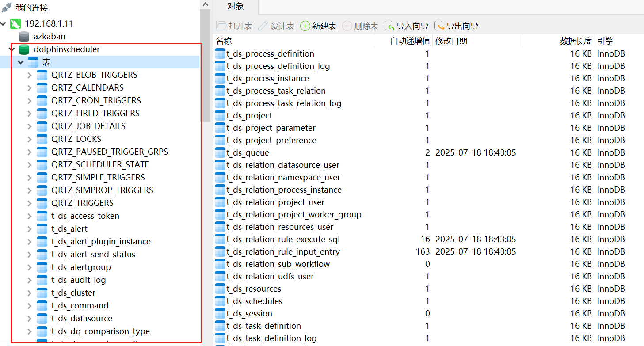Click the tree panel scrollbar thumb
This screenshot has width=644, height=346.
coord(205,65)
